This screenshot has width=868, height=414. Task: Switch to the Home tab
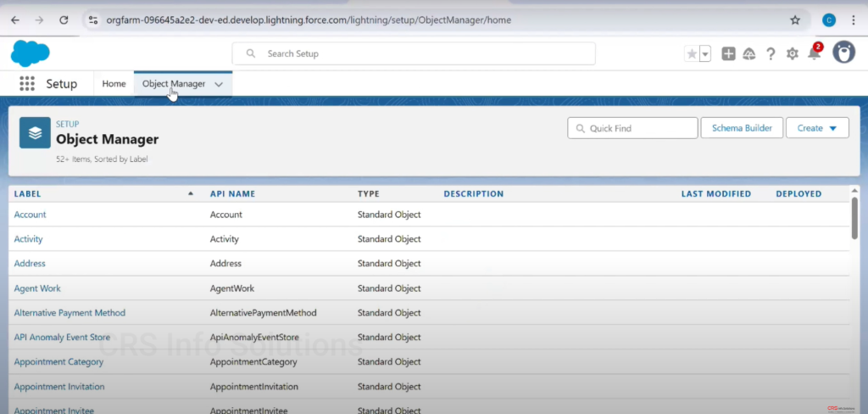point(114,84)
